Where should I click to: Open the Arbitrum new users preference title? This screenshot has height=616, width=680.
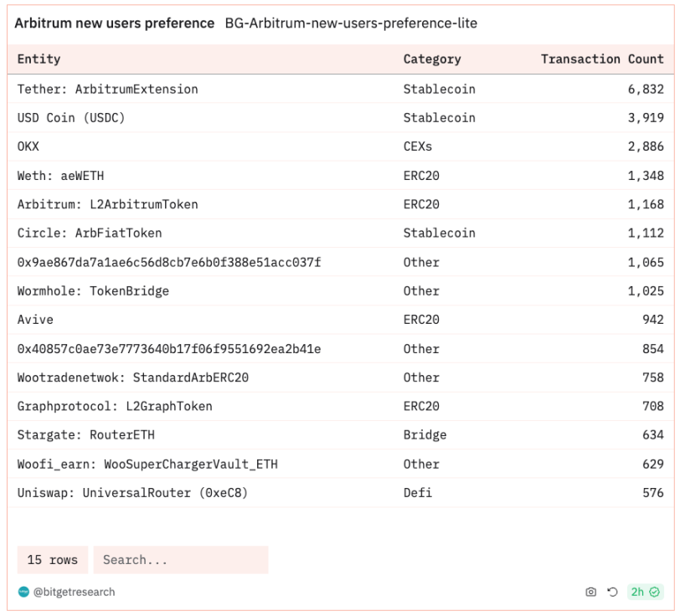coord(115,23)
